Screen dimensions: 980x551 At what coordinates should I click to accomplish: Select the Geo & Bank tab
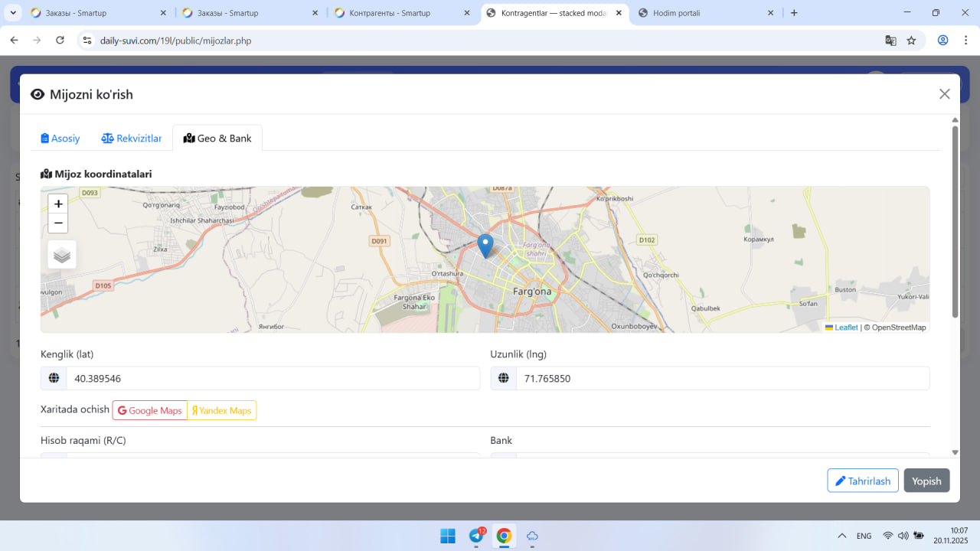[x=217, y=139]
